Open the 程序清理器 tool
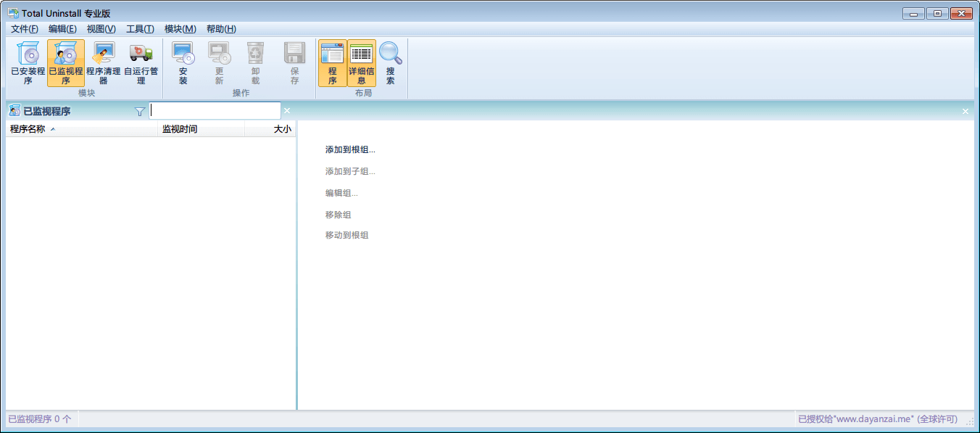This screenshot has height=433, width=980. point(103,64)
